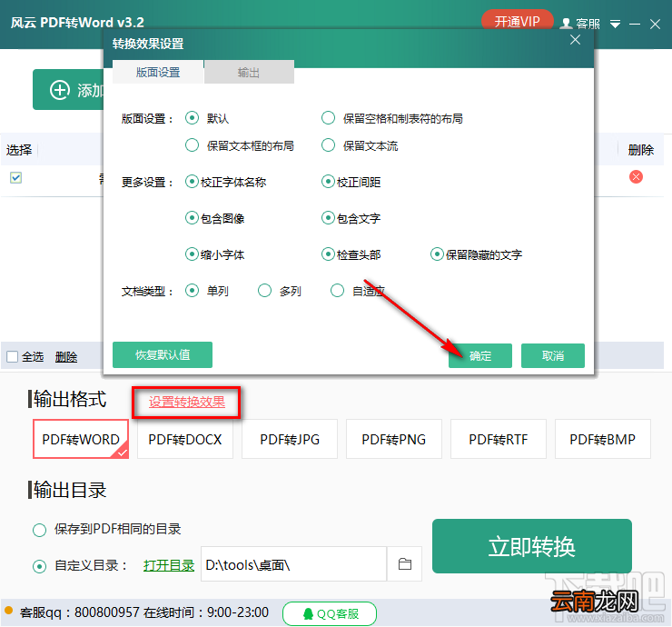
Task: Choose PDF转JPG output format
Action: [290, 439]
